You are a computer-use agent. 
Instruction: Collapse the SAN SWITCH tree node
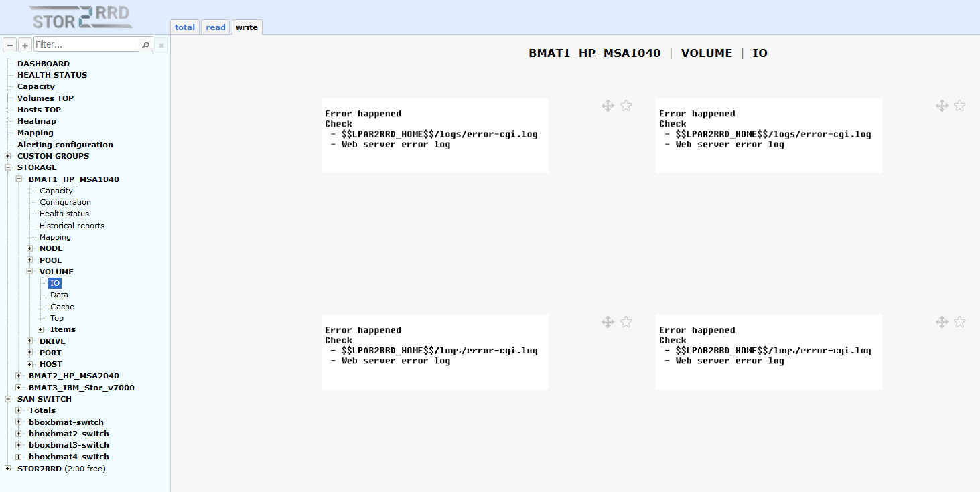8,399
